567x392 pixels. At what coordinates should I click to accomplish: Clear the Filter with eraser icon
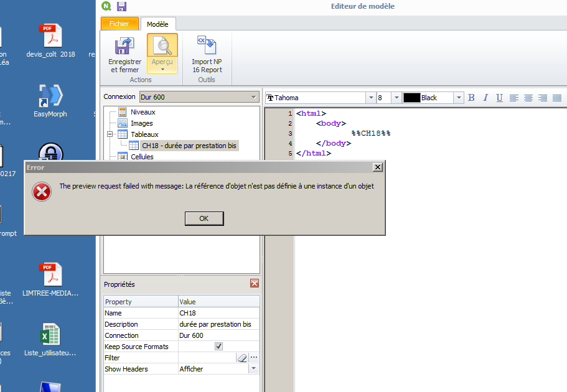242,358
